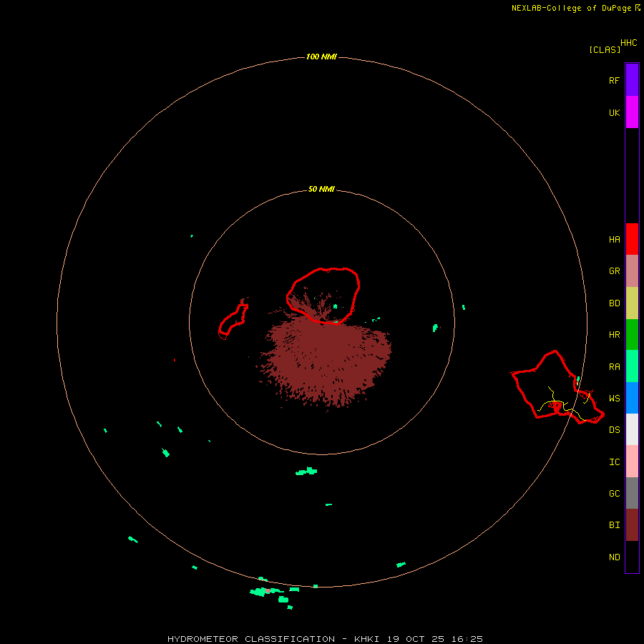Click the WS legend label
Screen dimensions: 644x644
(x=614, y=399)
